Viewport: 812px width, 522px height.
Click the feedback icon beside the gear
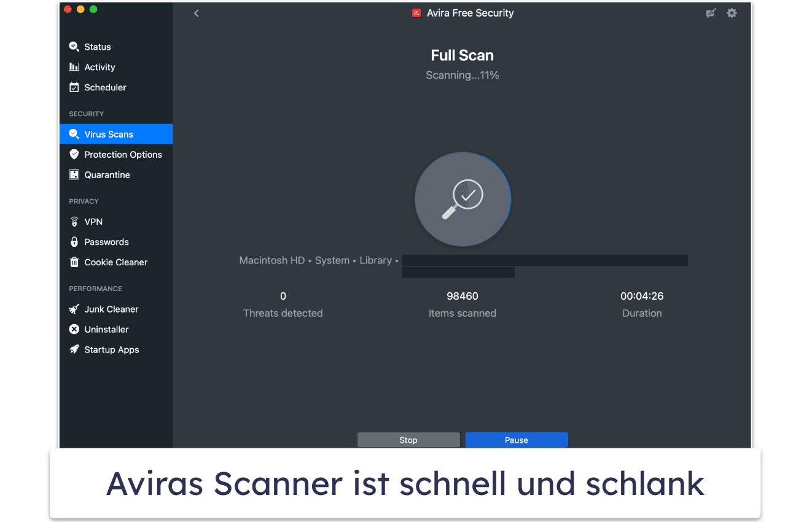(x=711, y=13)
